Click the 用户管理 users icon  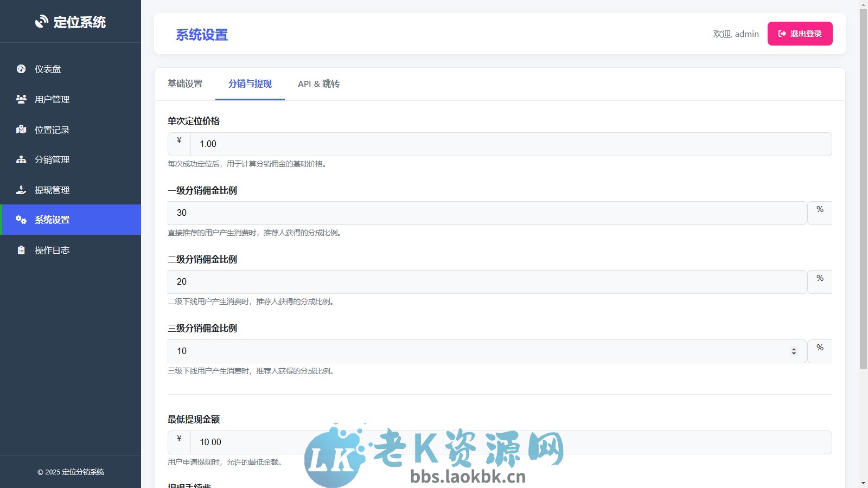coord(21,99)
